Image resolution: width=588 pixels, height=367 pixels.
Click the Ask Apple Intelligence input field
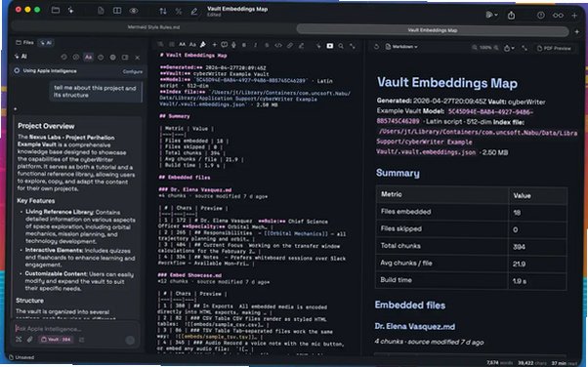point(75,329)
